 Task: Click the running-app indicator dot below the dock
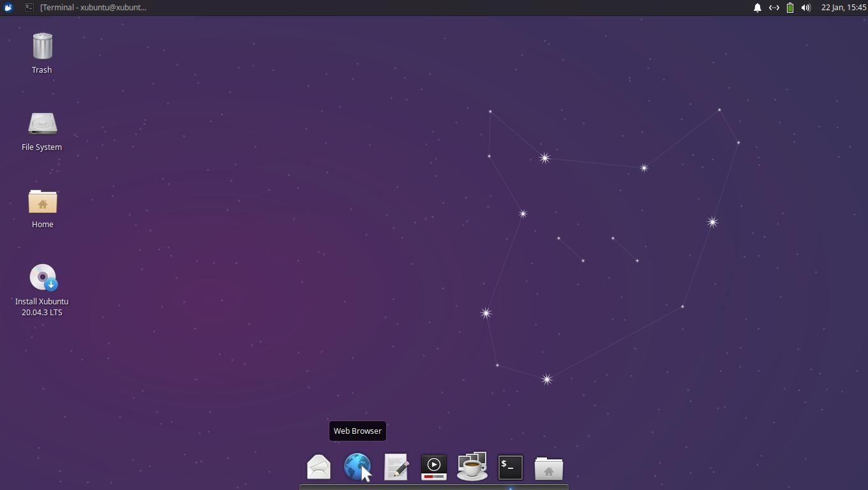510,487
